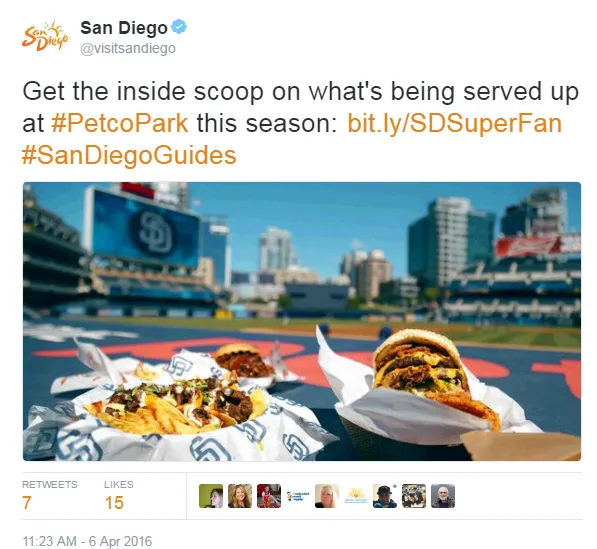Open the blue text logo liker avatar

(298, 496)
